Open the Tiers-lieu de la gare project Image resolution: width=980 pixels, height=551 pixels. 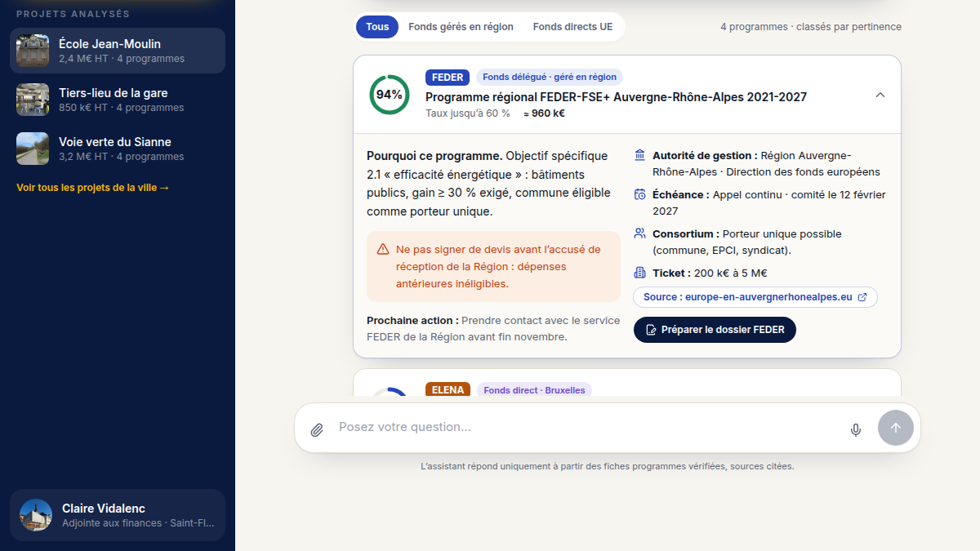click(118, 100)
